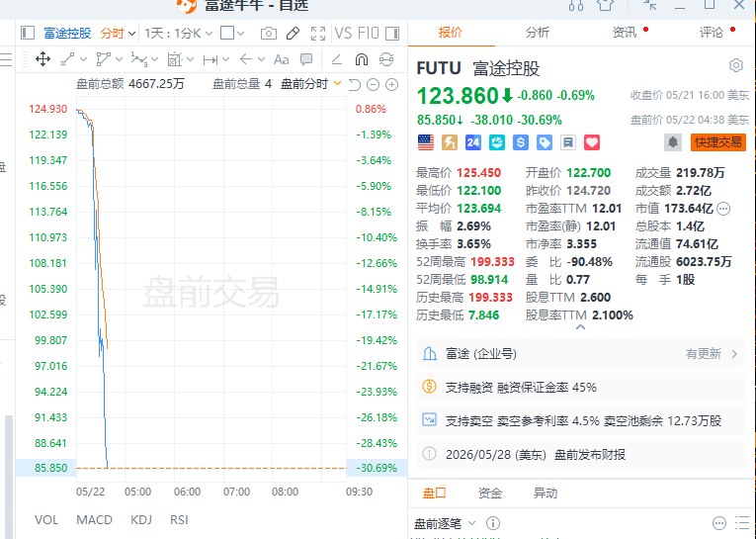
Task: Open the 分时 chart type dropdown
Action: pos(119,34)
